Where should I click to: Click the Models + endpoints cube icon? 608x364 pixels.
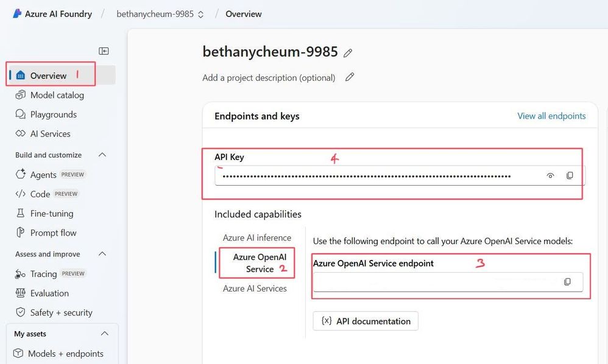tap(18, 353)
